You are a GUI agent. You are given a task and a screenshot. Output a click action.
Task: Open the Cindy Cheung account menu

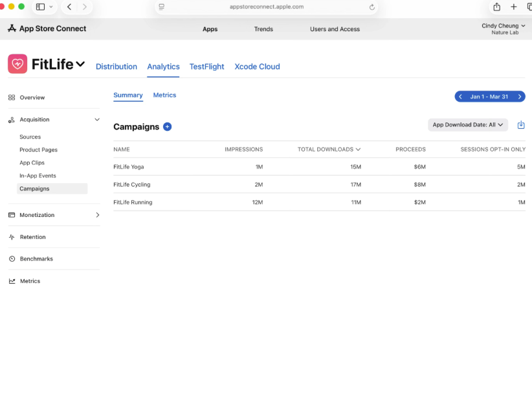[x=504, y=29]
